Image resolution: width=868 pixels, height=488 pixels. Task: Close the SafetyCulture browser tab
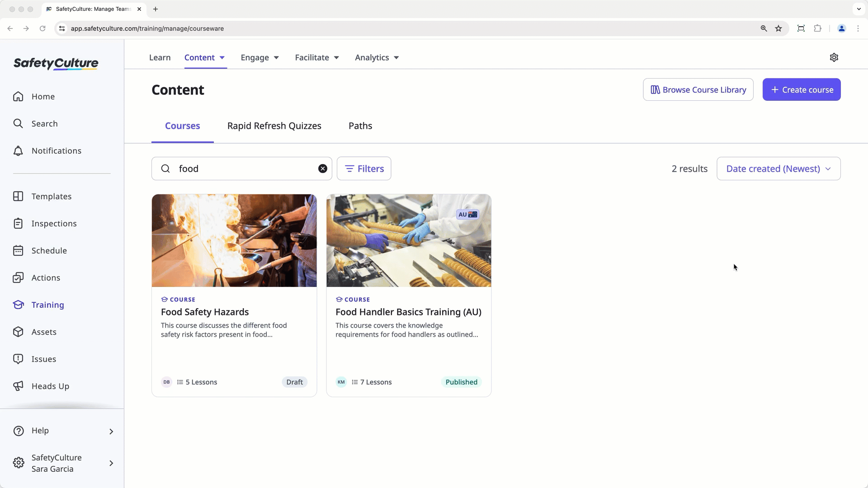[x=139, y=9]
